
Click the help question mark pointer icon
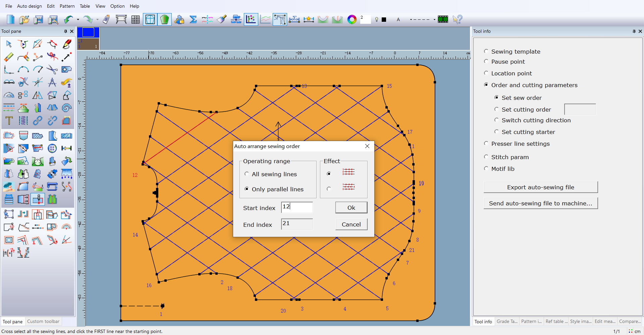tap(457, 19)
